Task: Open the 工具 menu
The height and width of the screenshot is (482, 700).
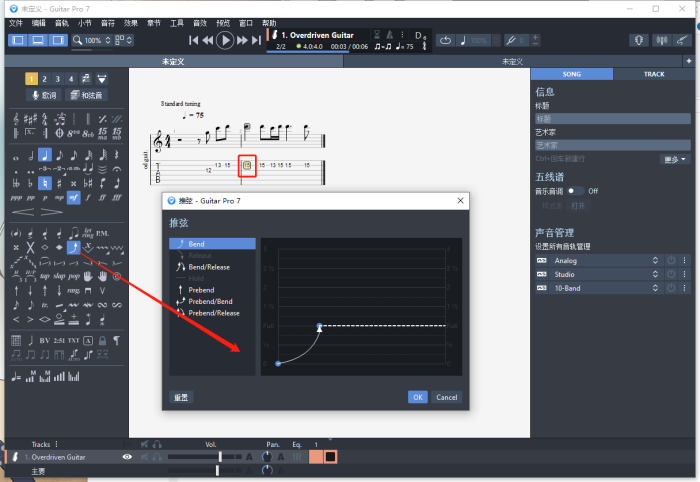Action: pyautogui.click(x=176, y=22)
